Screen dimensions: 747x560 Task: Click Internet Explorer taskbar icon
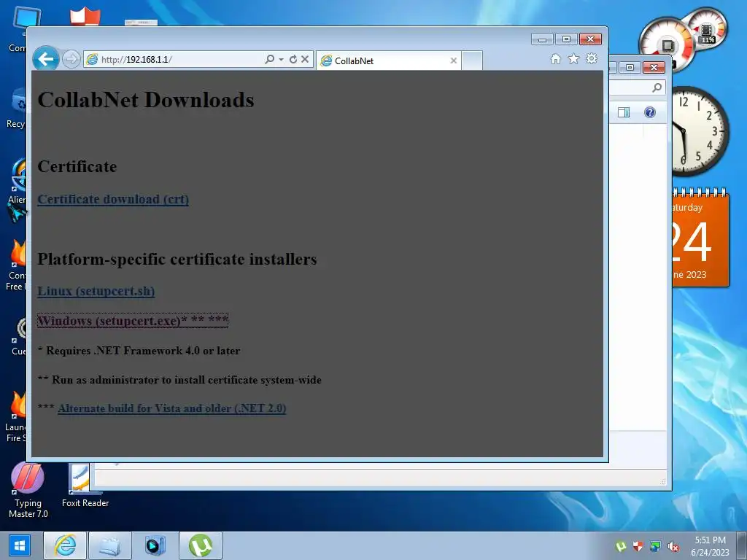point(65,545)
